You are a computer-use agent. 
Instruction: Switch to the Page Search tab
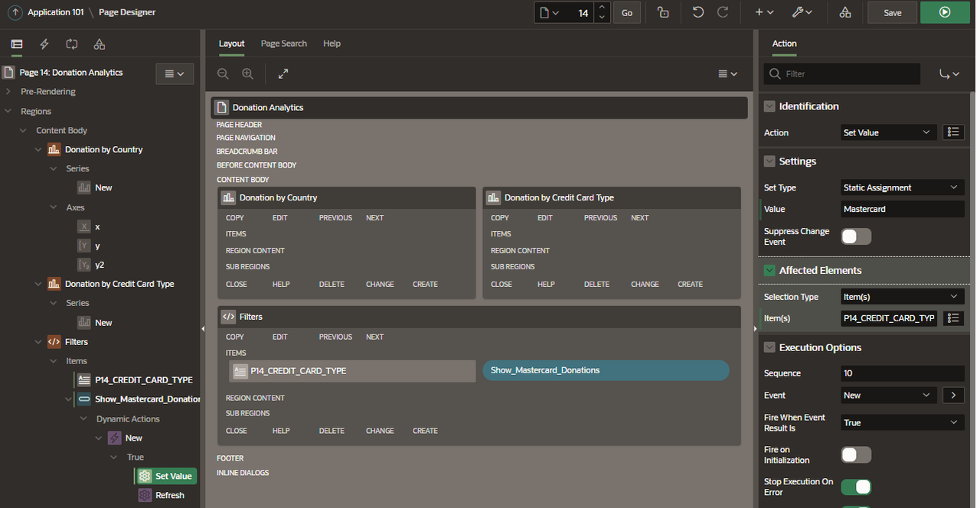pyautogui.click(x=283, y=44)
